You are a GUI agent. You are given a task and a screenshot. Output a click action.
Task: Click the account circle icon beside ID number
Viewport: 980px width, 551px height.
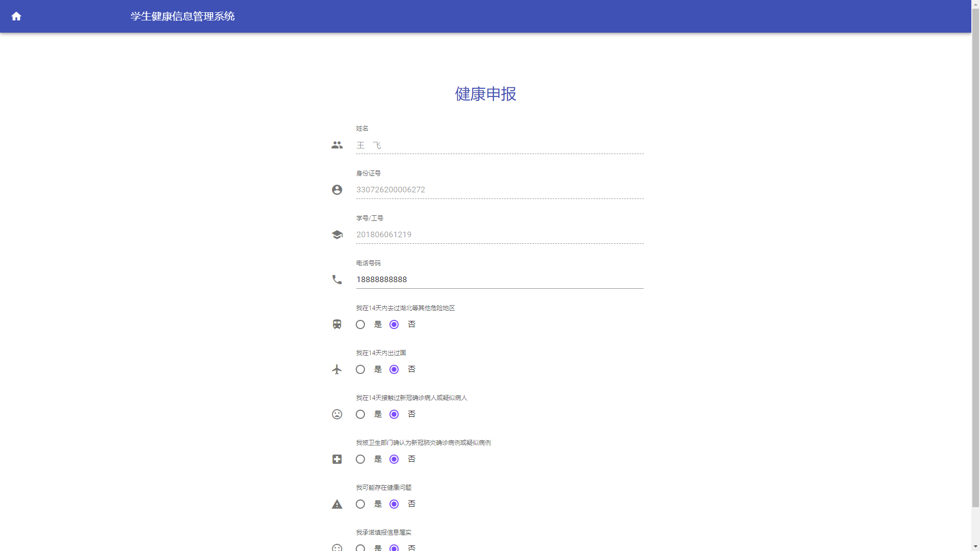pos(337,190)
